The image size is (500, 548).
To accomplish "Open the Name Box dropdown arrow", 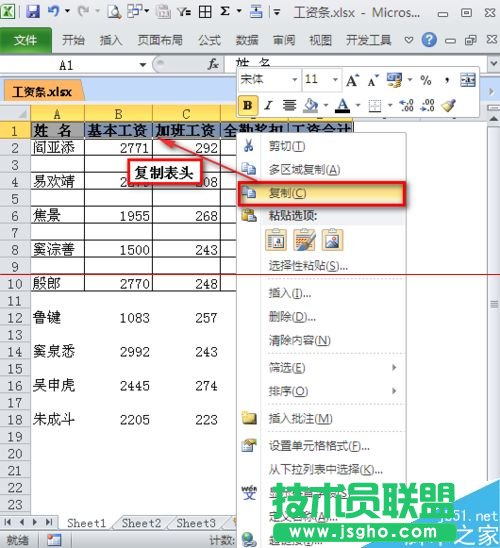I will coord(143,65).
